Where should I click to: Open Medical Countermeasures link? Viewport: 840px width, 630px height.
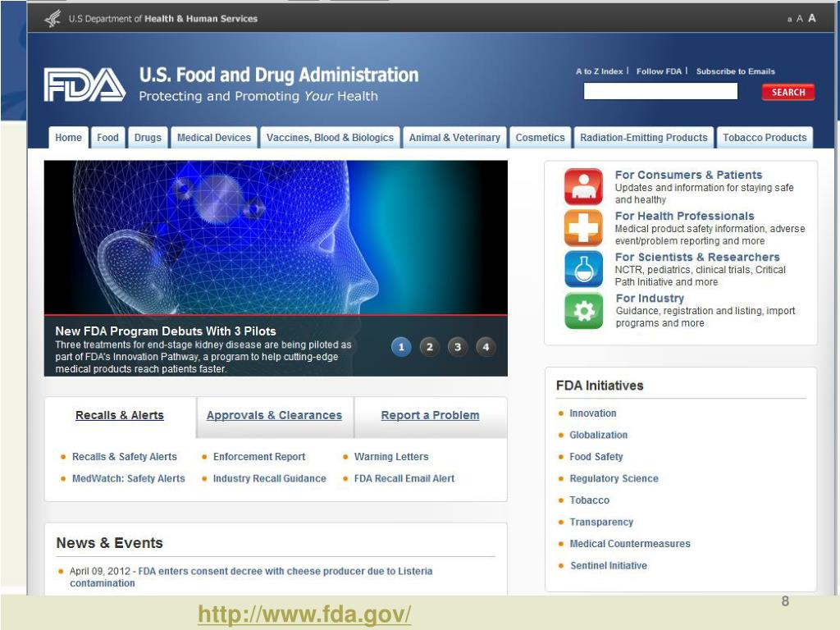pos(630,544)
